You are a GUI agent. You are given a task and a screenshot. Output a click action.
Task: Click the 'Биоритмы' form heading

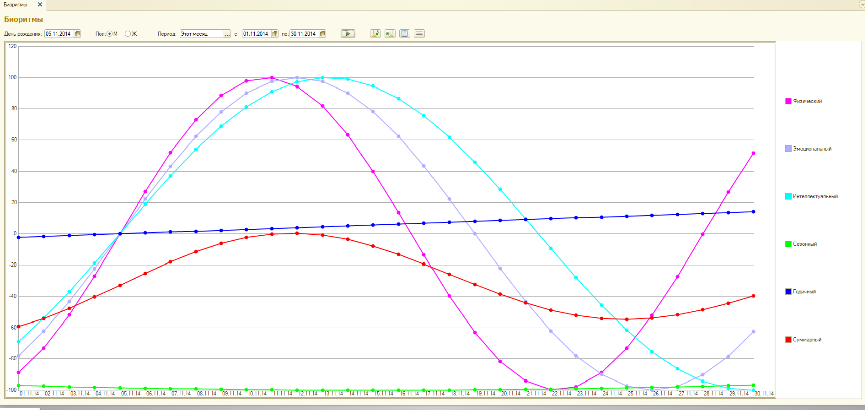[x=23, y=19]
